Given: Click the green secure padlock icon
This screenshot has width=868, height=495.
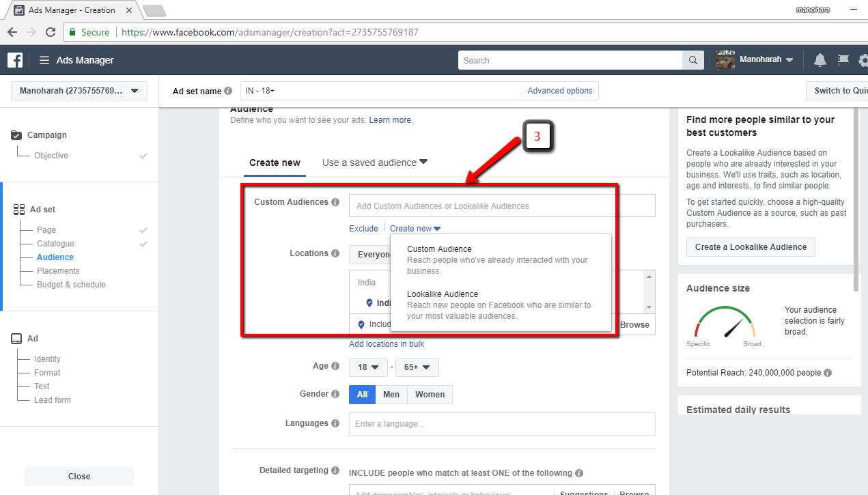Looking at the screenshot, I should pos(72,32).
